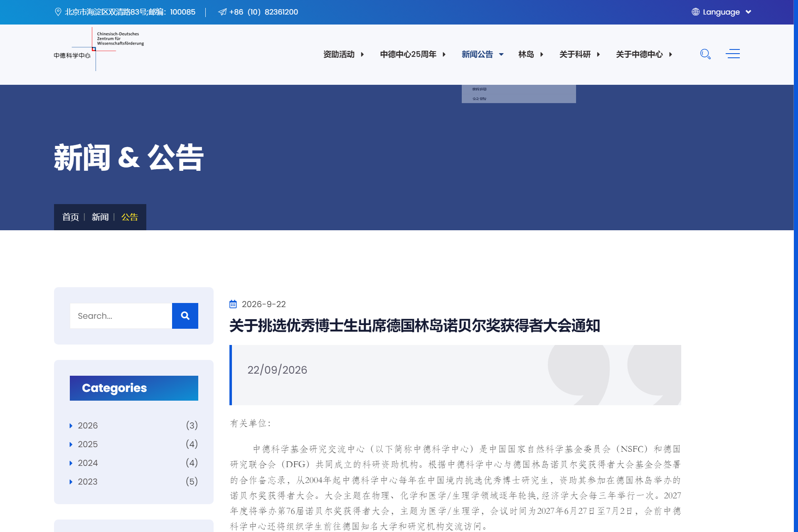Go to 新闻 in breadcrumb

tap(100, 217)
